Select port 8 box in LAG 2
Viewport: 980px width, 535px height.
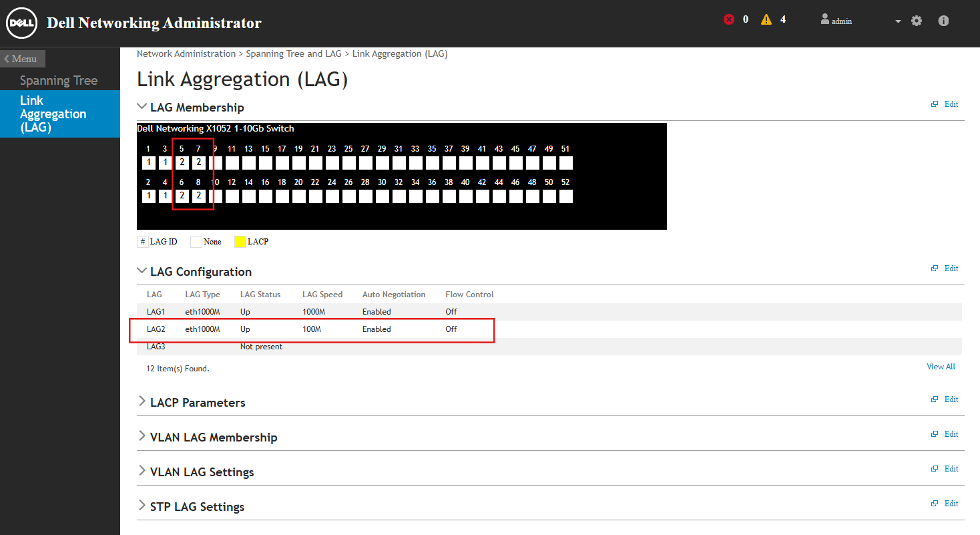tap(198, 196)
